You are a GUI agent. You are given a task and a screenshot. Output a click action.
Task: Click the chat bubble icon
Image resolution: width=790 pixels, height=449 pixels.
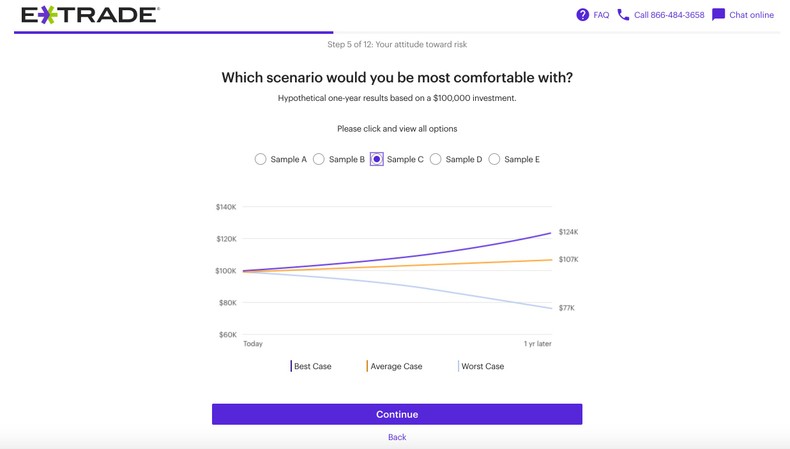[x=718, y=15]
